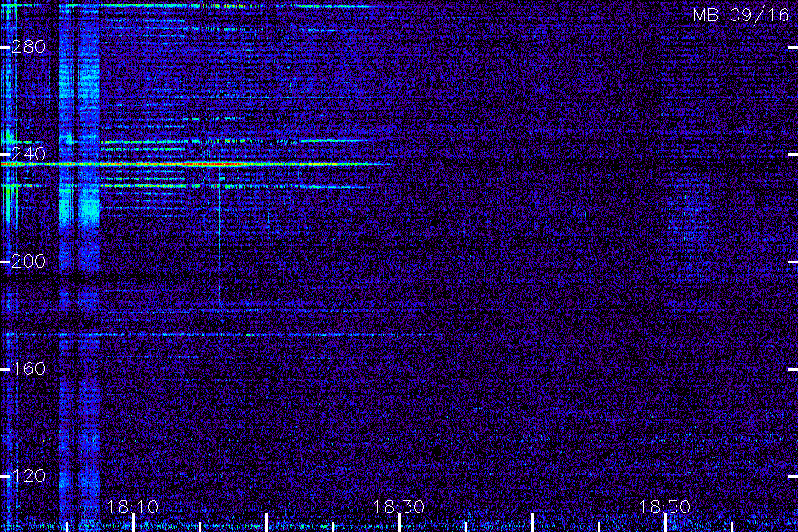798x532 pixels.
Task: Click the 18:30 time axis label
Action: point(398,507)
